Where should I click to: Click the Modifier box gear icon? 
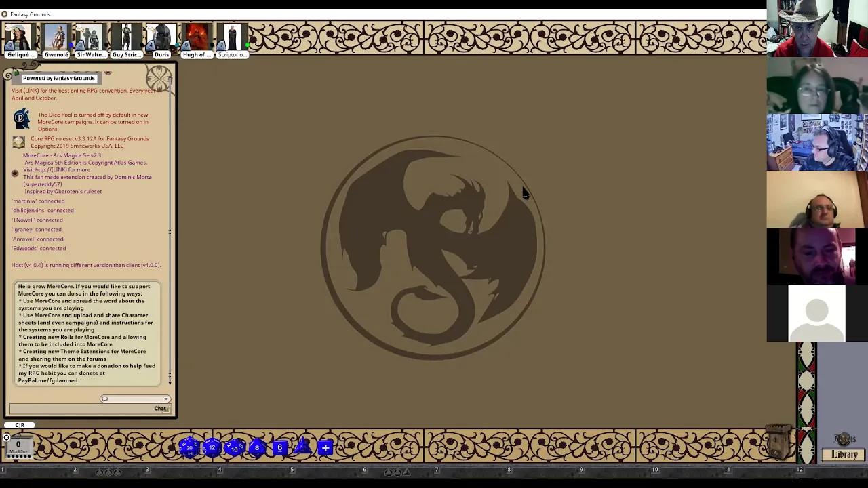coord(7,438)
